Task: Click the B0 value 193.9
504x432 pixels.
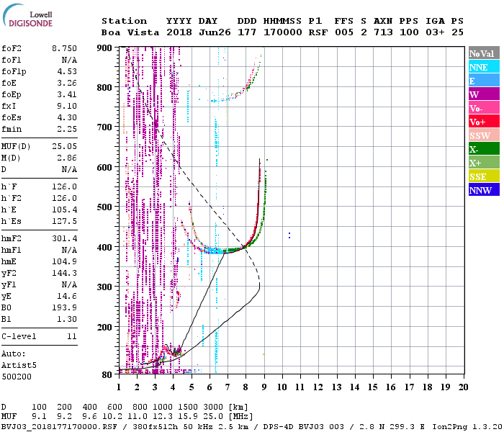Action: (x=64, y=308)
